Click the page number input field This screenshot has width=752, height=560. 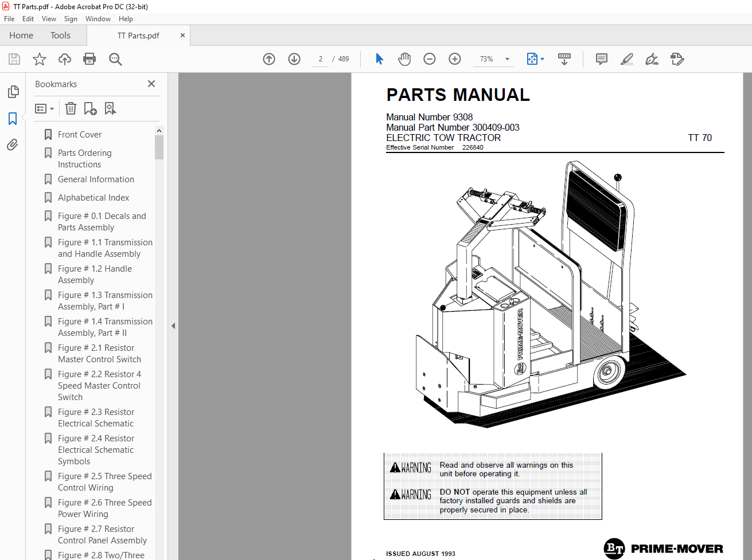click(321, 59)
